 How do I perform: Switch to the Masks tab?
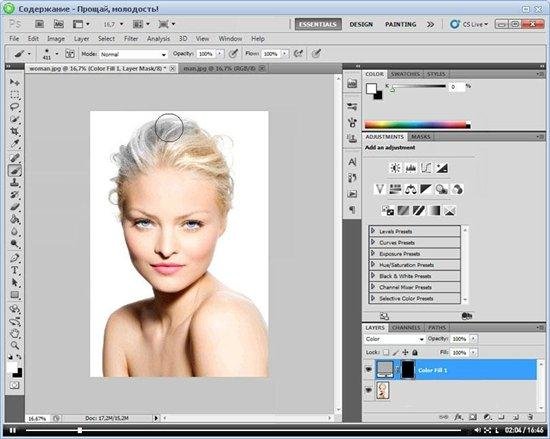coord(420,136)
